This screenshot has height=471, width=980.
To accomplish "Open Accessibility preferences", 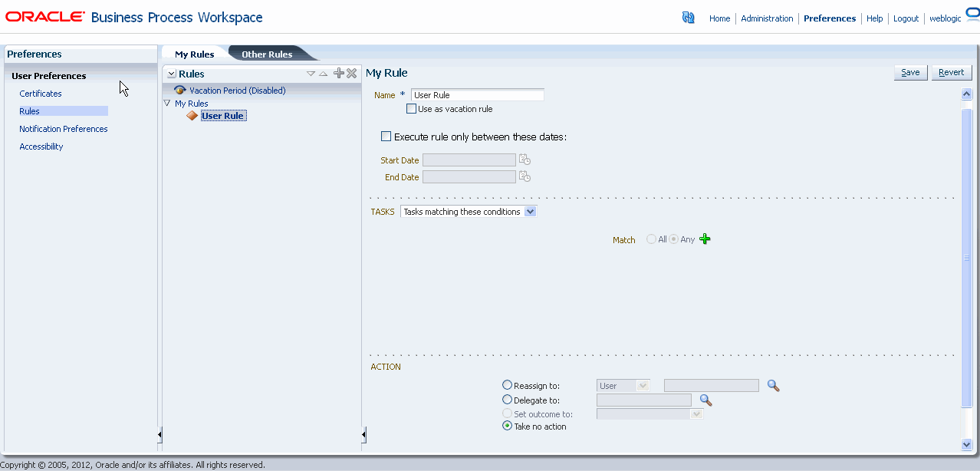I will click(x=41, y=147).
